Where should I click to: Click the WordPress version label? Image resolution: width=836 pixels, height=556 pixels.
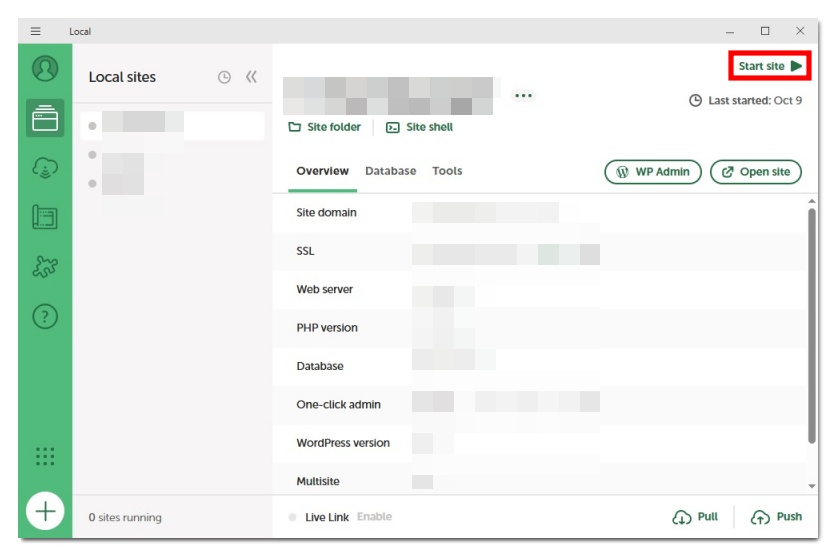point(343,443)
